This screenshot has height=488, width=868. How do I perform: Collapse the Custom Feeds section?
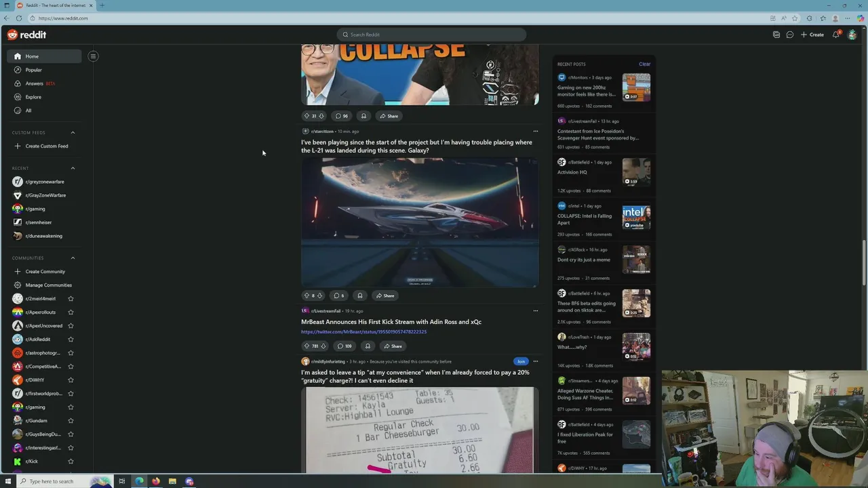coord(73,133)
